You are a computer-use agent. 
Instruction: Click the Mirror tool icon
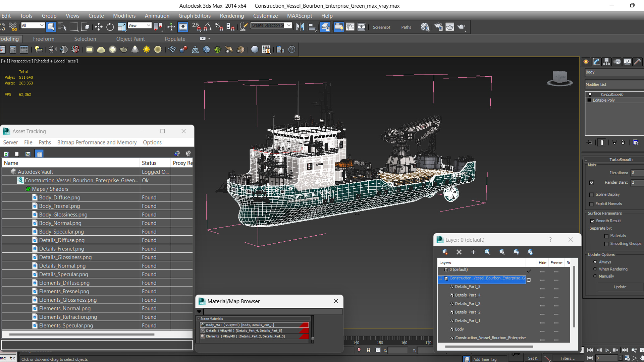pyautogui.click(x=300, y=27)
